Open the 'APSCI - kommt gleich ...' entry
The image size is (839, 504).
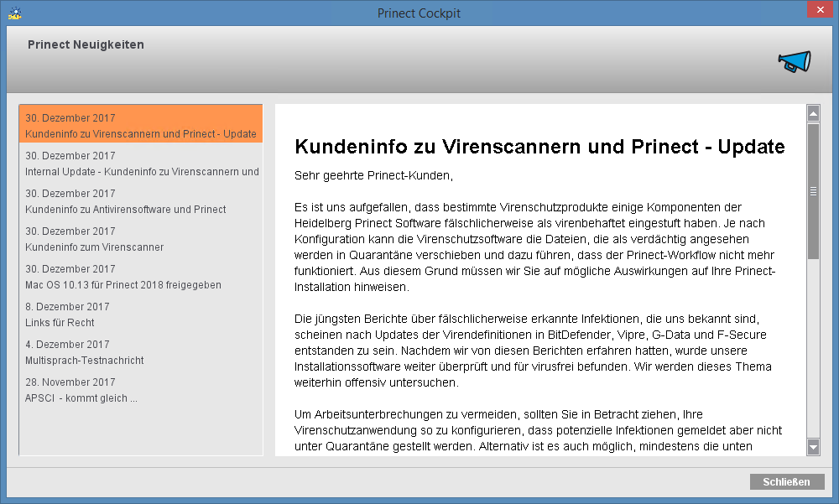pyautogui.click(x=141, y=390)
